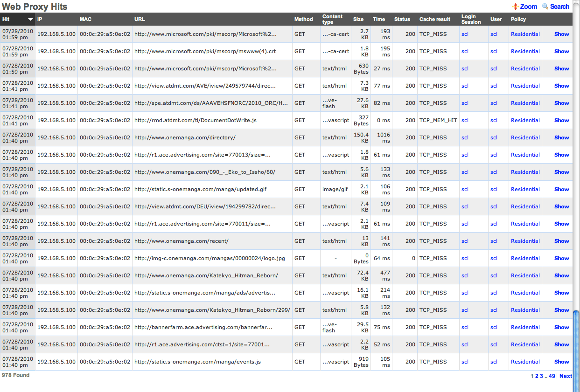The image size is (580, 392).
Task: Select URL microsoft.com mswww(4).crt
Action: click(205, 51)
